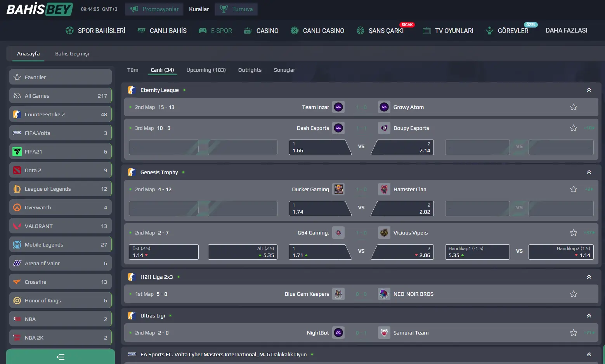605x364 pixels.
Task: Open Turnuva trophy button
Action: point(236,9)
